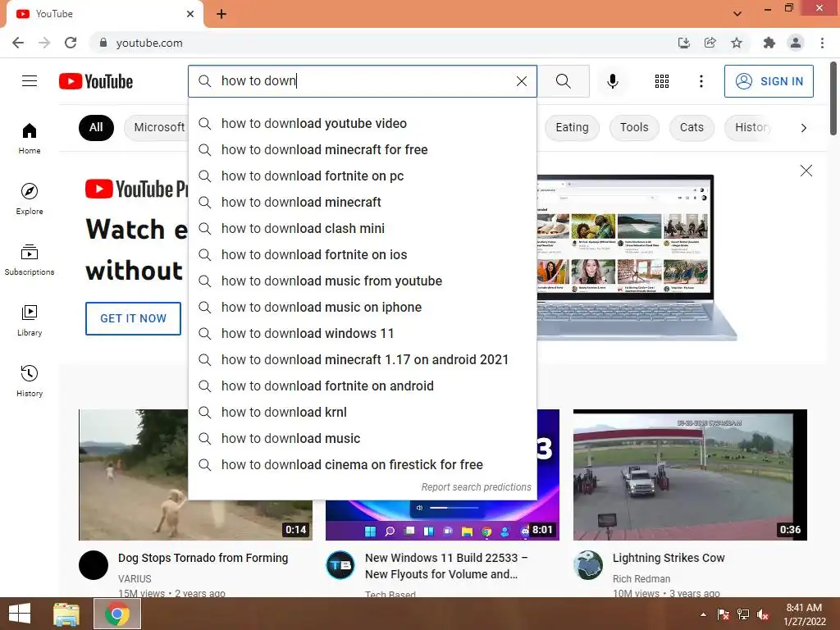This screenshot has height=630, width=840.
Task: Reload the page in Chrome
Action: coord(71,43)
